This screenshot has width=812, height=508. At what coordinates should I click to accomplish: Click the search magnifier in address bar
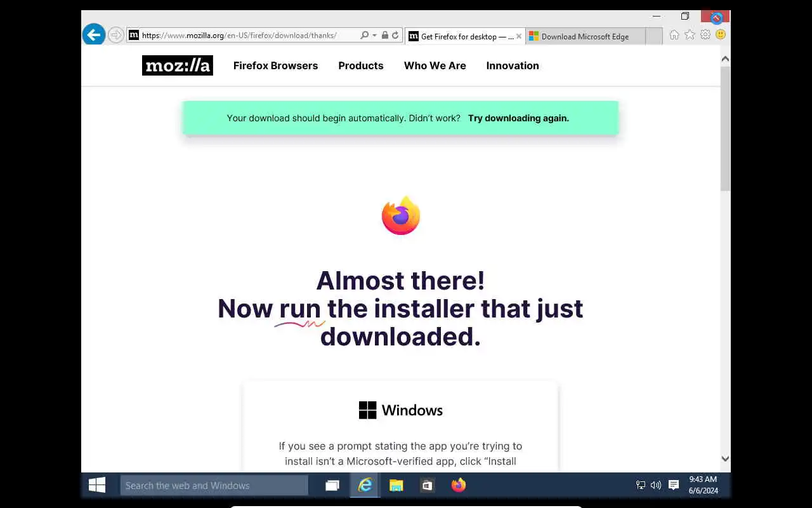tap(364, 36)
